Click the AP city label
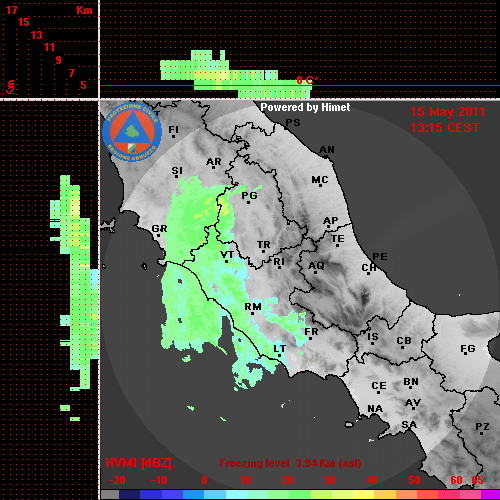The height and width of the screenshot is (500, 500). pyautogui.click(x=330, y=221)
